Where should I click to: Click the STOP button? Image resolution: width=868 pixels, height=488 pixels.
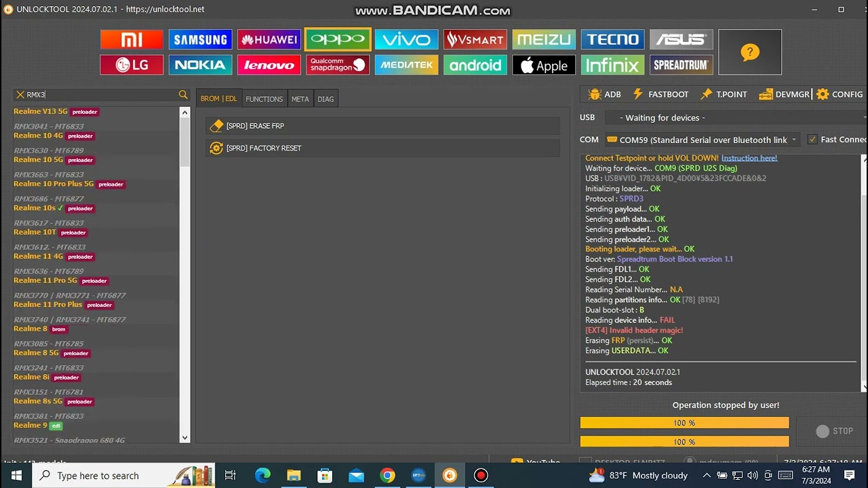point(835,431)
